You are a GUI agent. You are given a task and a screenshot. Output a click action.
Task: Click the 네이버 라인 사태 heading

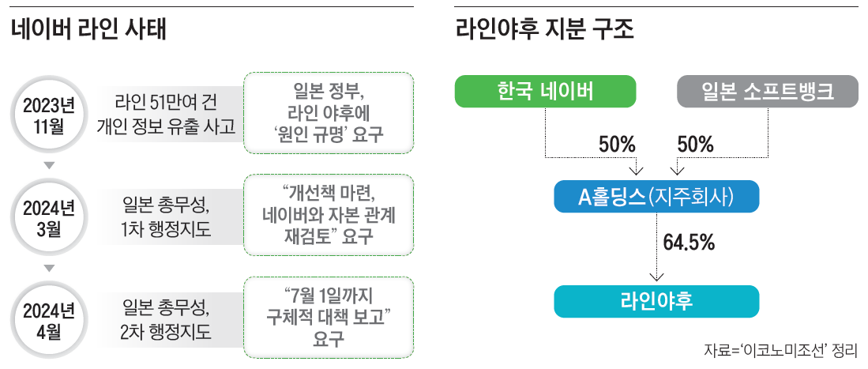[88, 31]
